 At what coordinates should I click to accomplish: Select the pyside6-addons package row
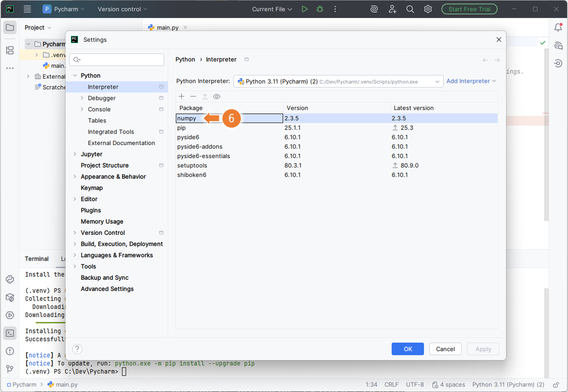tap(337, 147)
